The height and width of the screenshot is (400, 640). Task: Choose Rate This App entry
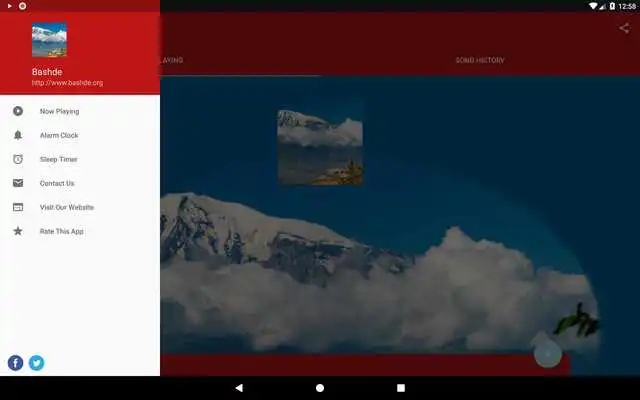(x=80, y=231)
